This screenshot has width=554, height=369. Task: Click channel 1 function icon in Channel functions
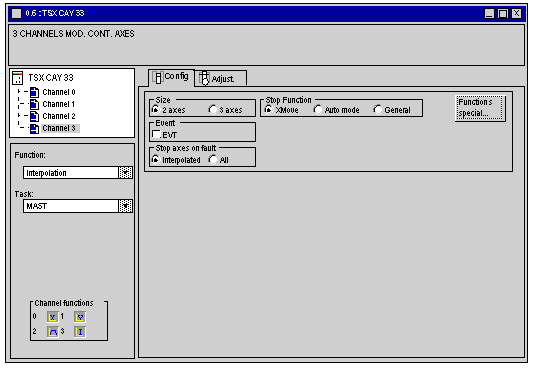(80, 317)
